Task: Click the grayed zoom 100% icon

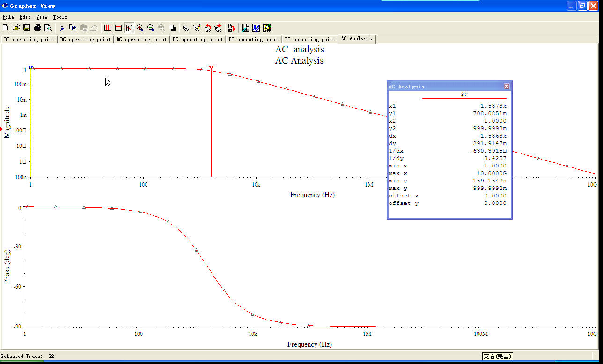Action: (162, 28)
